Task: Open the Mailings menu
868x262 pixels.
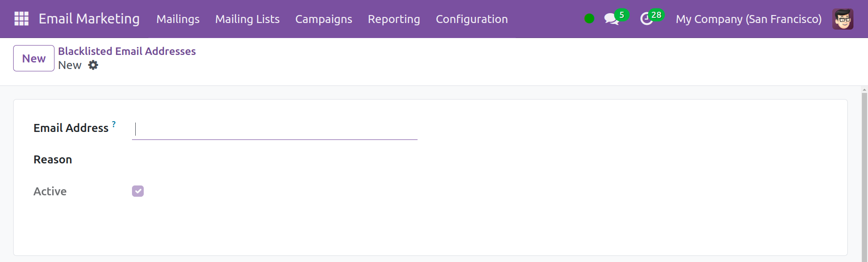Action: 178,19
